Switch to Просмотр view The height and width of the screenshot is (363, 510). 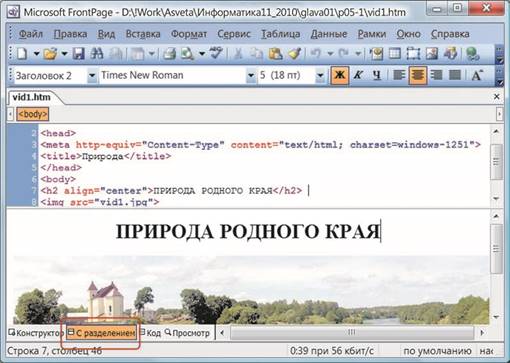click(x=187, y=333)
